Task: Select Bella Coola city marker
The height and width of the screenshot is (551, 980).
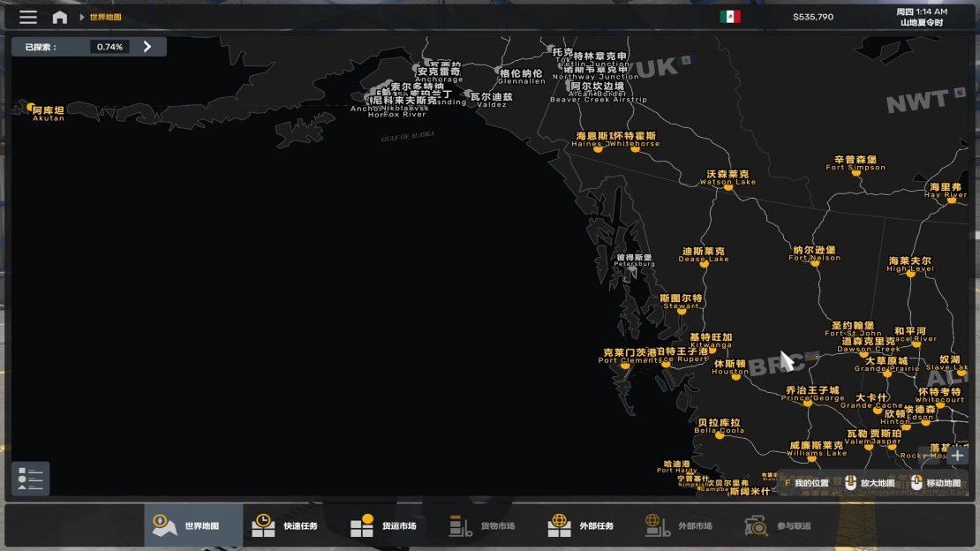Action: tap(720, 435)
